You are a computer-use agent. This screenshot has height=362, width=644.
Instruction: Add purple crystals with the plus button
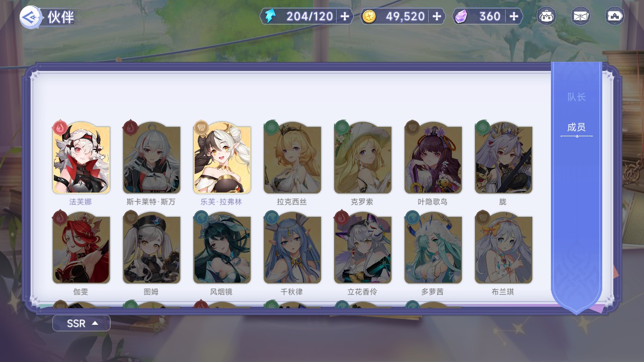click(514, 17)
